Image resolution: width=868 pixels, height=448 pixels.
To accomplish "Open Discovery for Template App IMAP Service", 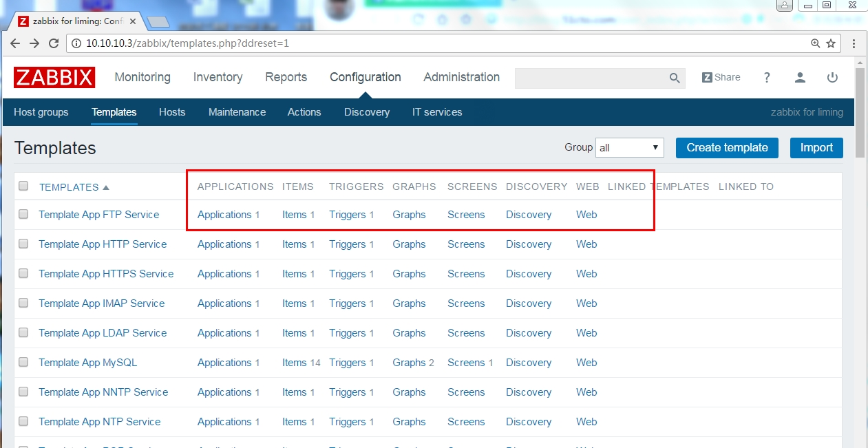I will pyautogui.click(x=529, y=303).
